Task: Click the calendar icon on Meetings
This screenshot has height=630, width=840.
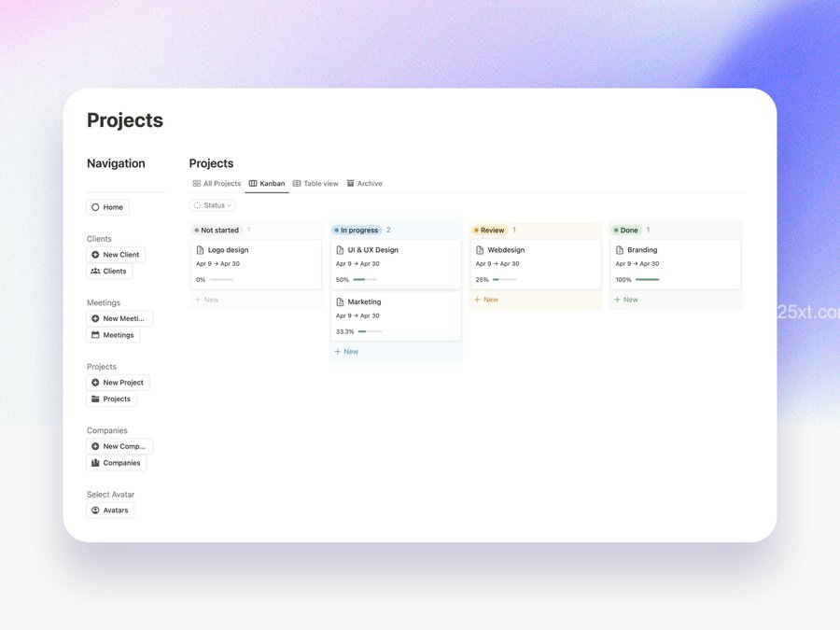Action: [x=95, y=335]
